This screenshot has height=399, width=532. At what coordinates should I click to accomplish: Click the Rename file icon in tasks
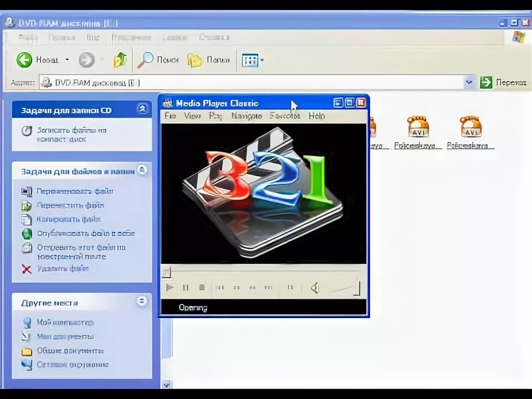(27, 191)
